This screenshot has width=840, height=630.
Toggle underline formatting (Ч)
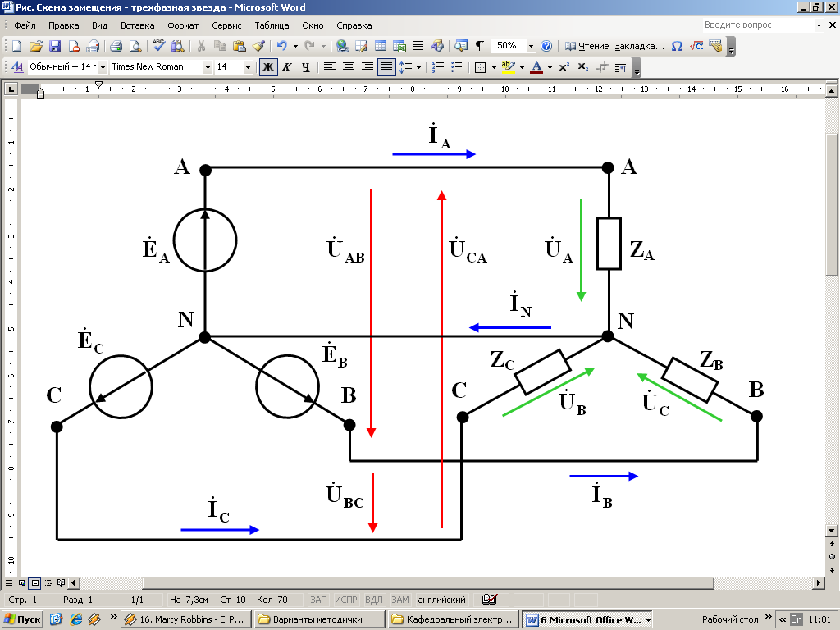tap(305, 67)
